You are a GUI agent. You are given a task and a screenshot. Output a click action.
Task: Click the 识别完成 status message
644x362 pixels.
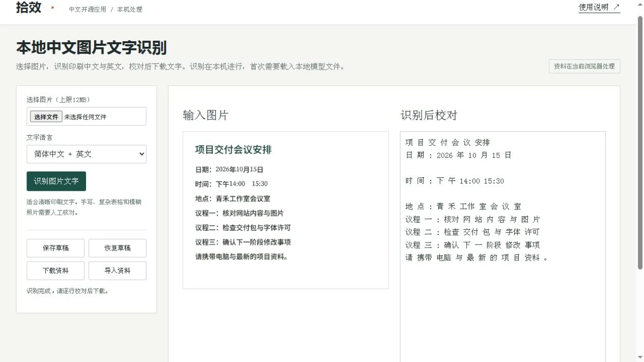pos(67,291)
